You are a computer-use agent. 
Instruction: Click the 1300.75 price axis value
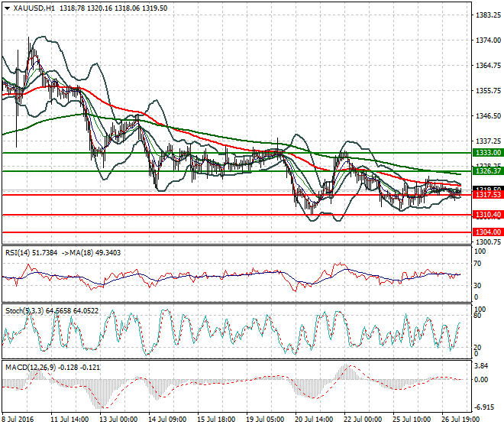click(x=488, y=242)
